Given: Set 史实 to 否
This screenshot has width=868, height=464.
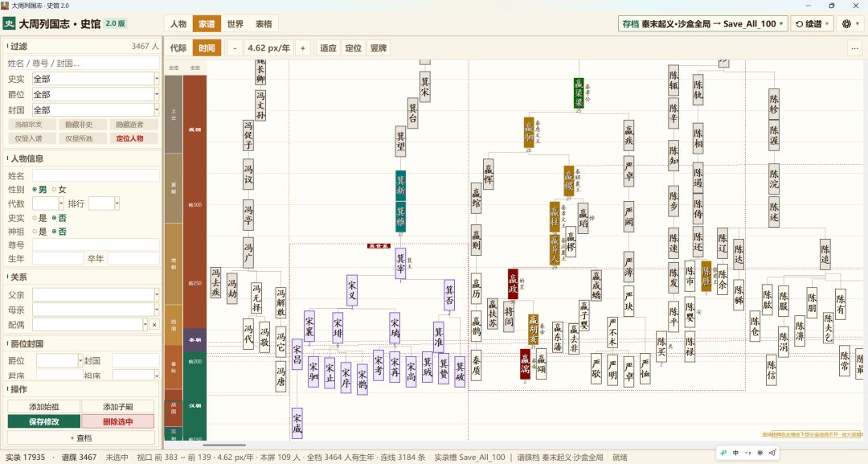Looking at the screenshot, I should coord(59,218).
